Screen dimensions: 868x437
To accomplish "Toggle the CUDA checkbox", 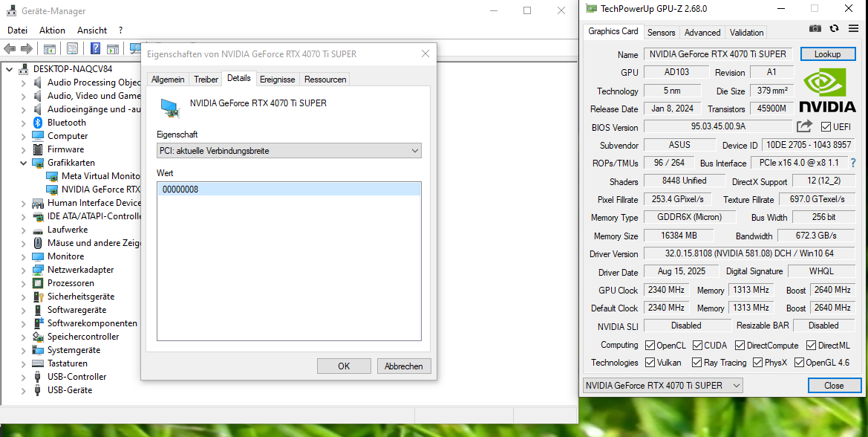I will [697, 345].
